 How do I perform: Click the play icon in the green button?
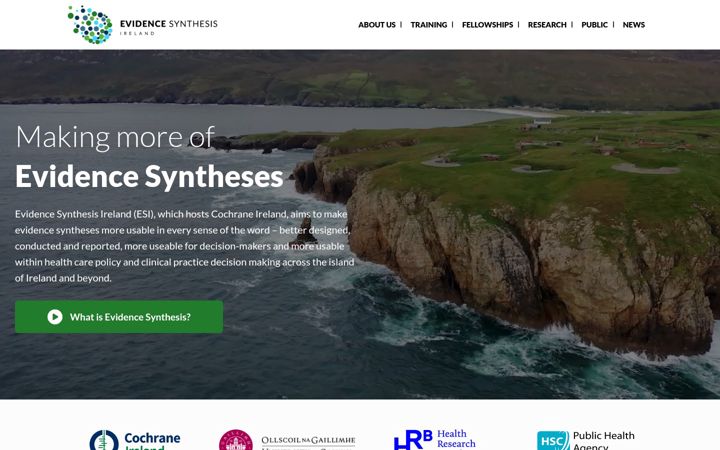(55, 317)
